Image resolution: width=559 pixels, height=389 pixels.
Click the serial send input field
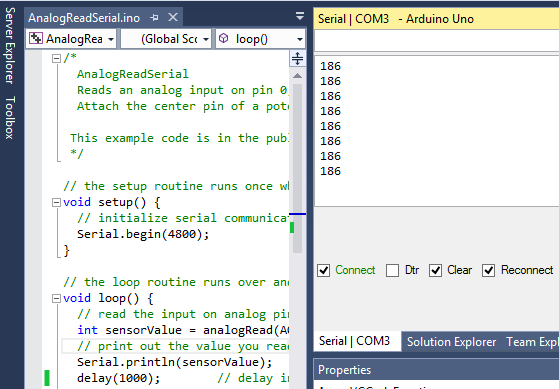click(x=437, y=41)
